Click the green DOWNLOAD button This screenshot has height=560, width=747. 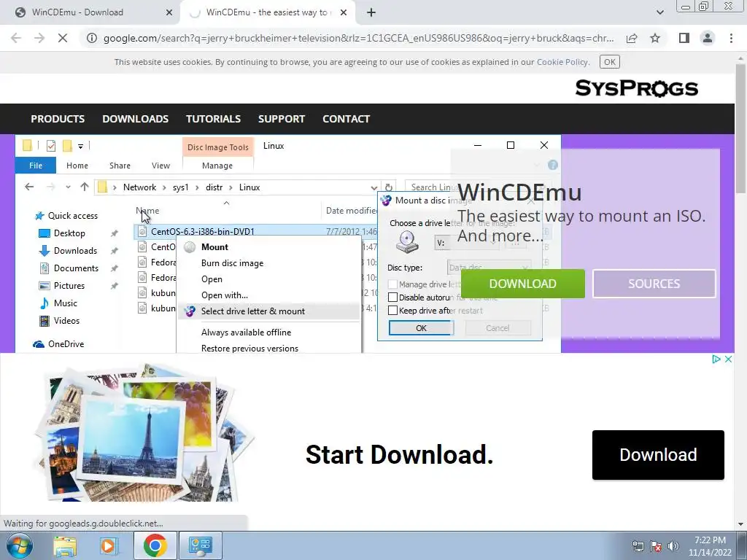(x=522, y=284)
